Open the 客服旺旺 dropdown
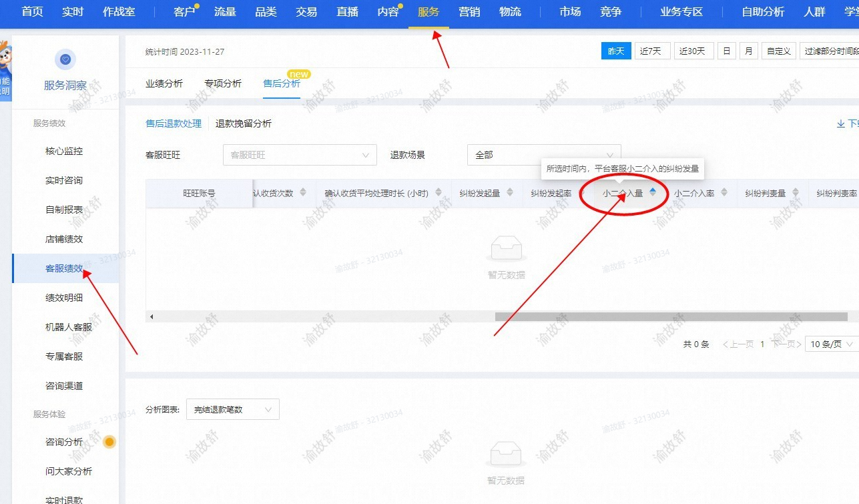 (300, 155)
